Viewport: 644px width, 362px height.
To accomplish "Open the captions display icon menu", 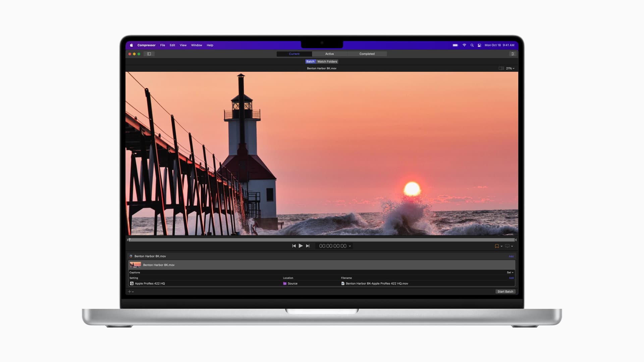I will tap(508, 246).
